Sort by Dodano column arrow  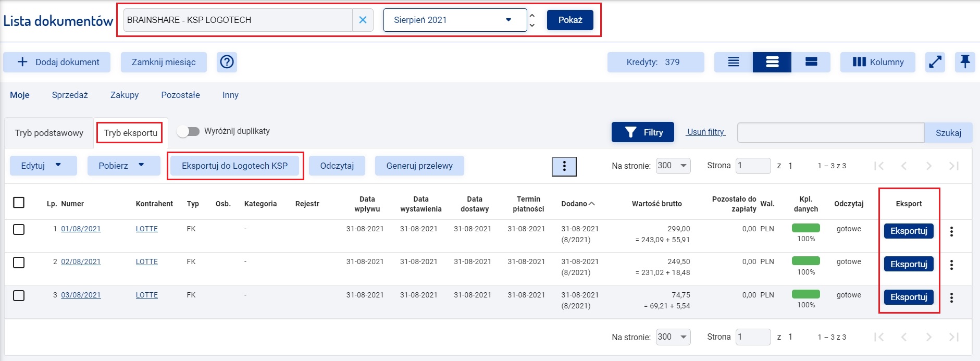pyautogui.click(x=592, y=204)
